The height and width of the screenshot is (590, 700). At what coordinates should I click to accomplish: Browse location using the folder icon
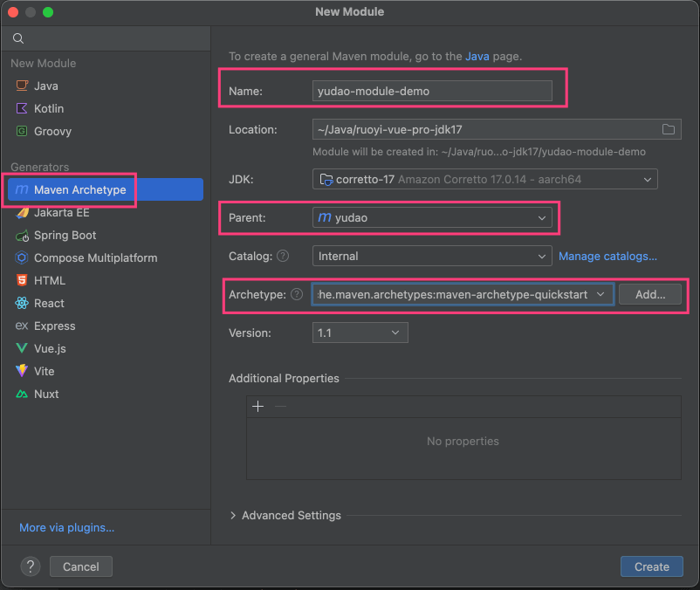[669, 130]
